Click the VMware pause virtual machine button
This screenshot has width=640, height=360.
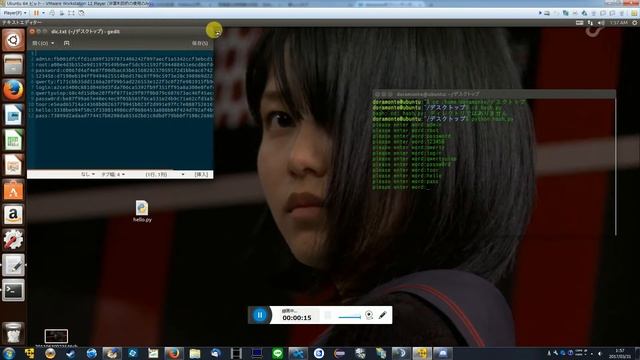coord(36,13)
